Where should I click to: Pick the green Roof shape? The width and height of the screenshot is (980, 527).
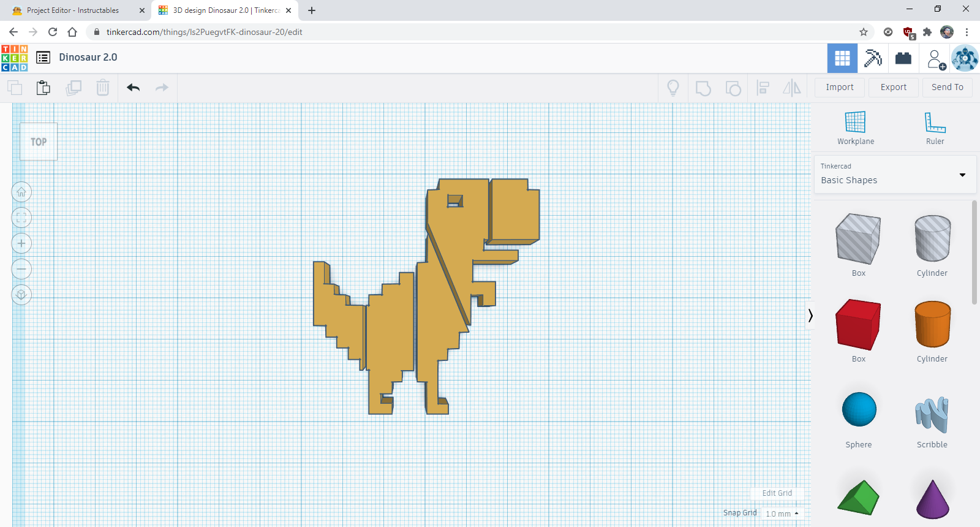tap(858, 498)
